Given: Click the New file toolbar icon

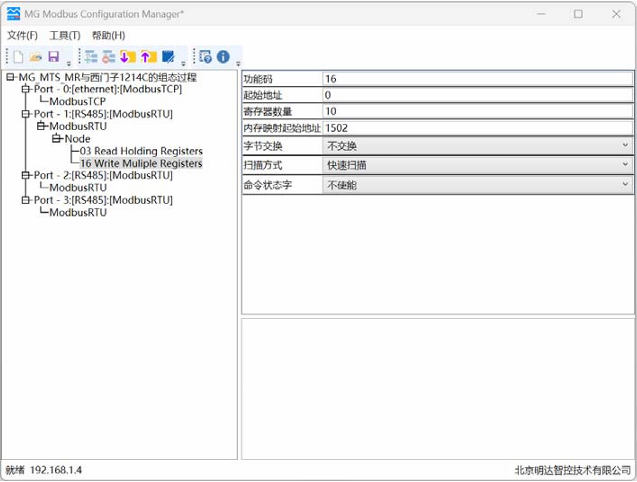Looking at the screenshot, I should (x=18, y=57).
